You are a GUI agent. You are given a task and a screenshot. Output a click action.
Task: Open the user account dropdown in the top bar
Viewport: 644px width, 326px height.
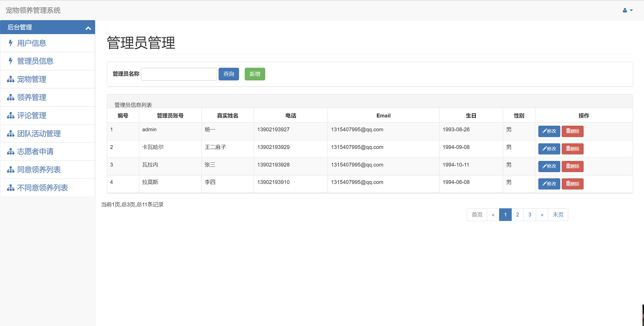[628, 10]
